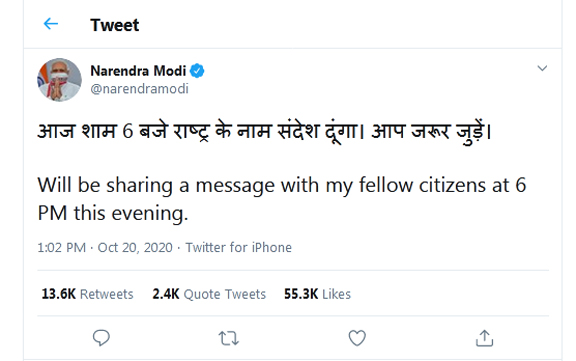Screen dimensions: 576x361
Task: Open the @narendramodi handle link
Action: [140, 89]
